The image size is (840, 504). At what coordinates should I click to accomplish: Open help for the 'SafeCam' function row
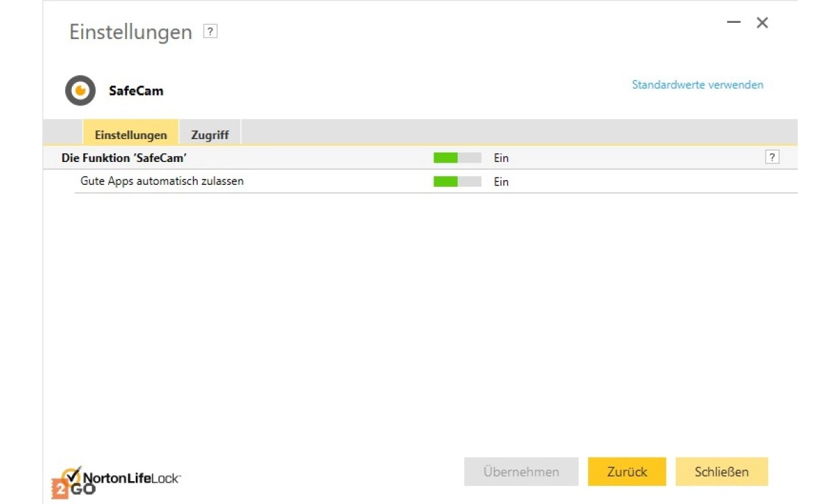772,157
